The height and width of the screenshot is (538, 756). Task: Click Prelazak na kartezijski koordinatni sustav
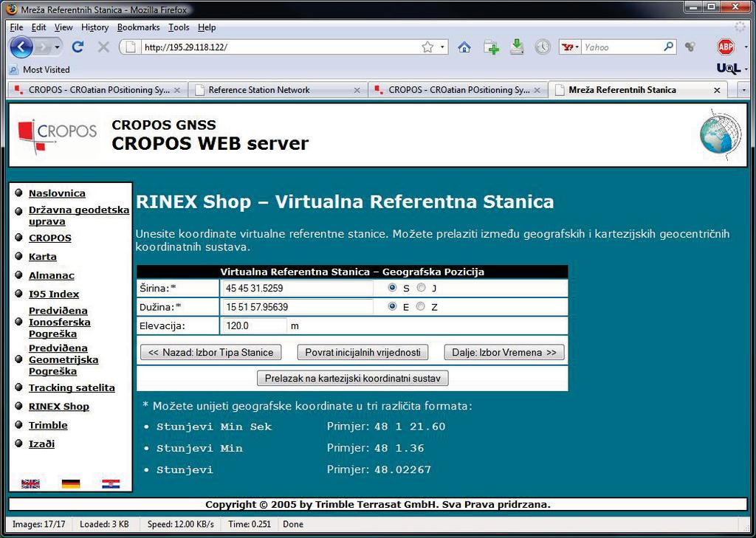click(353, 379)
